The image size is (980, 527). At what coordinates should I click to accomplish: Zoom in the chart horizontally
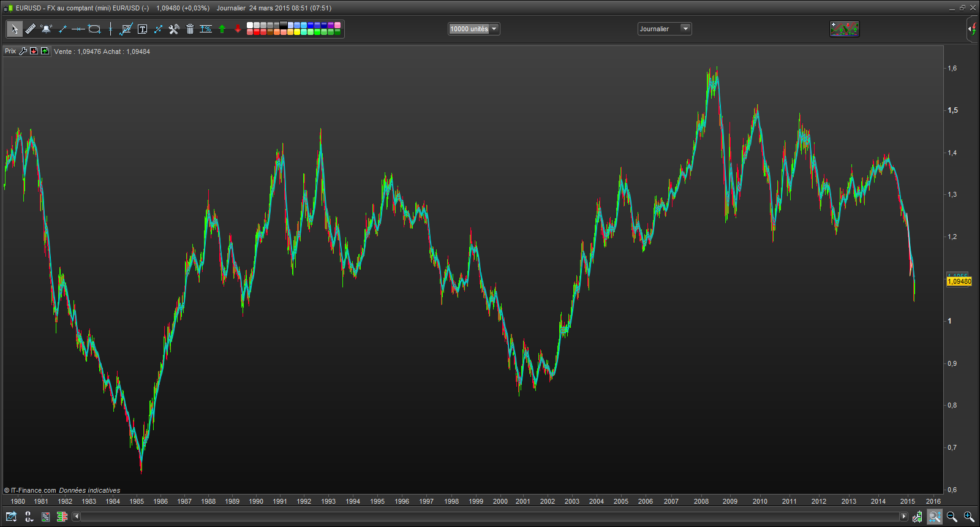(x=969, y=517)
